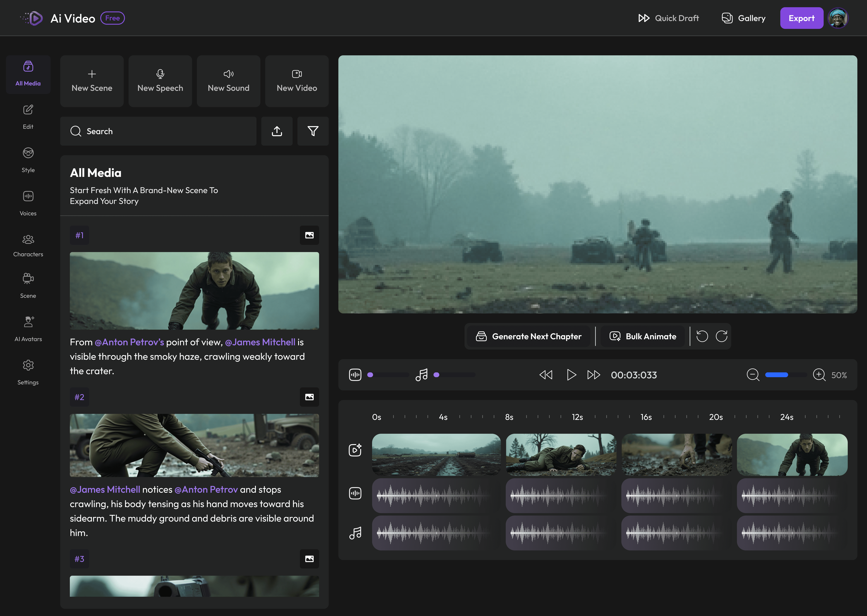Toggle the video track icon in the timeline
Image resolution: width=867 pixels, height=616 pixels.
pos(355,450)
